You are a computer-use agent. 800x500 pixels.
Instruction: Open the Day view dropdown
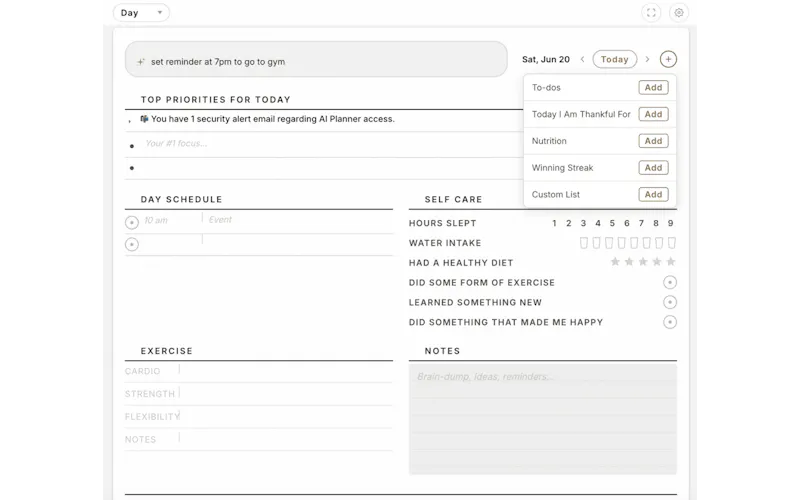click(x=141, y=13)
